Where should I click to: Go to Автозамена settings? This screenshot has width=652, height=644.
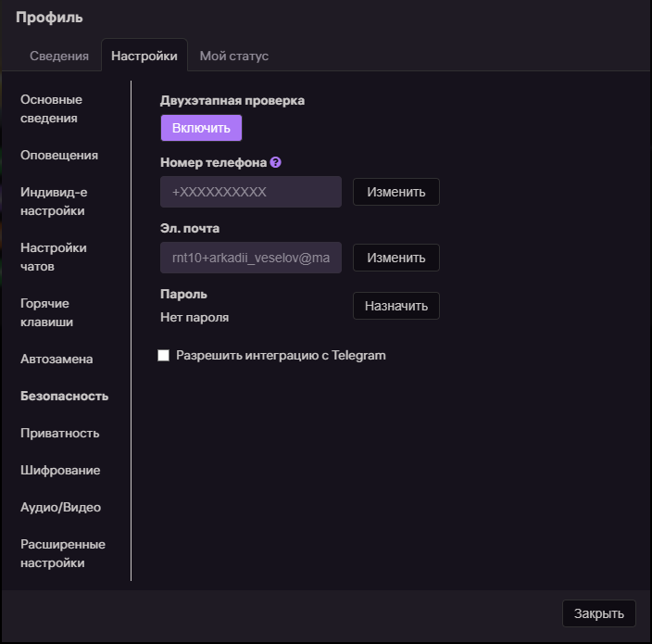point(56,359)
